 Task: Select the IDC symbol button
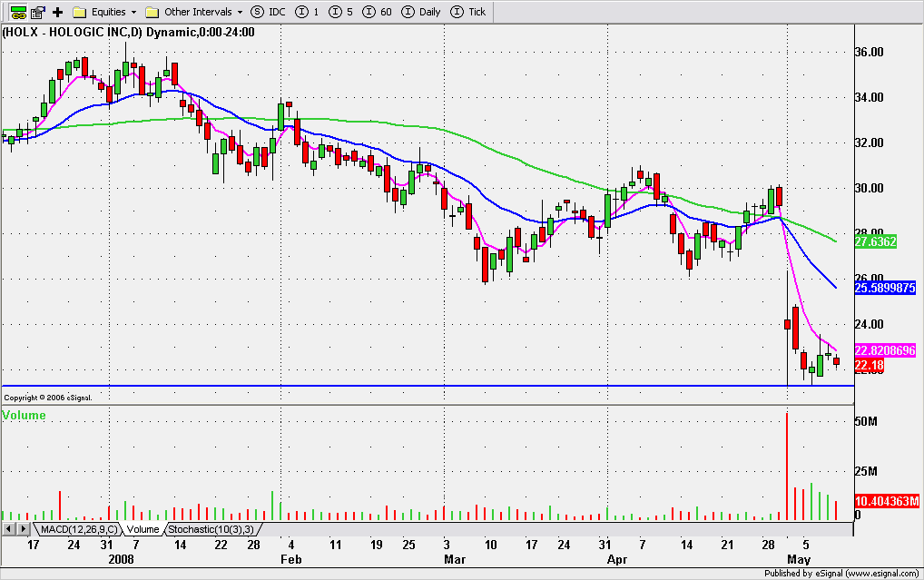tap(268, 12)
